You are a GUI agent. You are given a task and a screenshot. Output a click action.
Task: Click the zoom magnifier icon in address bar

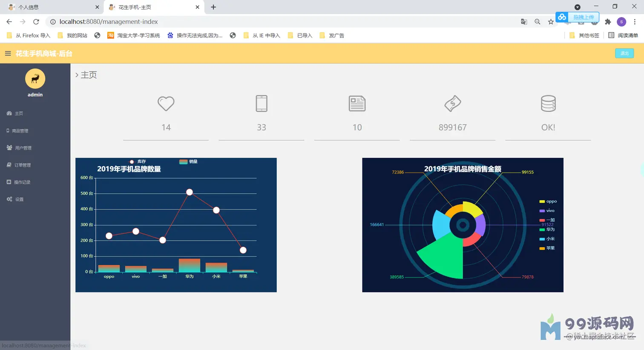pos(538,22)
